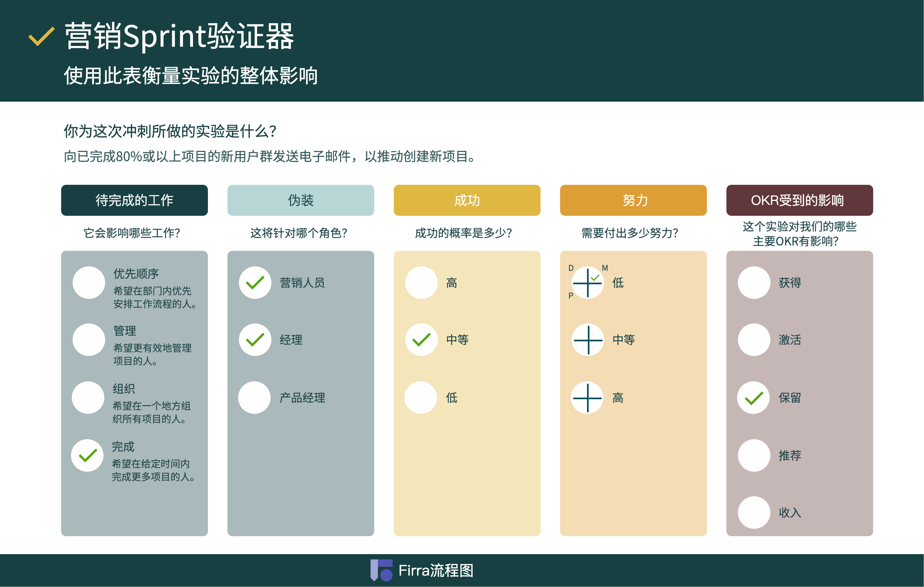The image size is (924, 587).
Task: Click the Firra logo icon in the footer
Action: click(381, 570)
